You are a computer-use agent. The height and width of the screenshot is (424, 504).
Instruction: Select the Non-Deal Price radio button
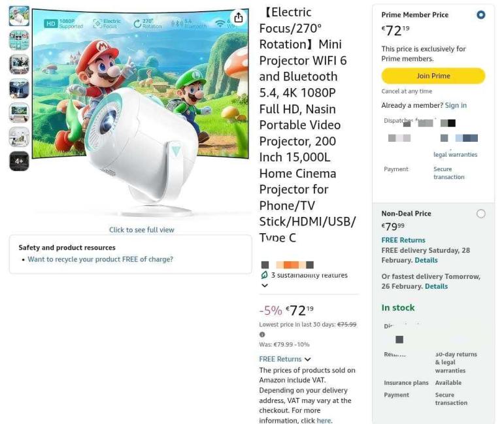(x=481, y=214)
